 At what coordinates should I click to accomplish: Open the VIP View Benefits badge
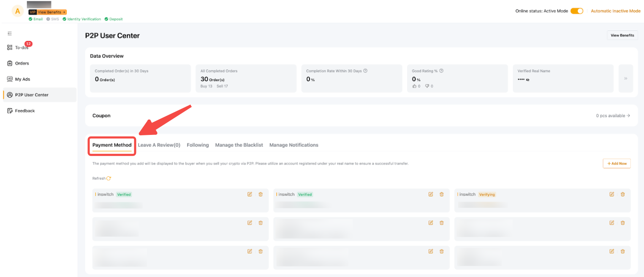(47, 12)
